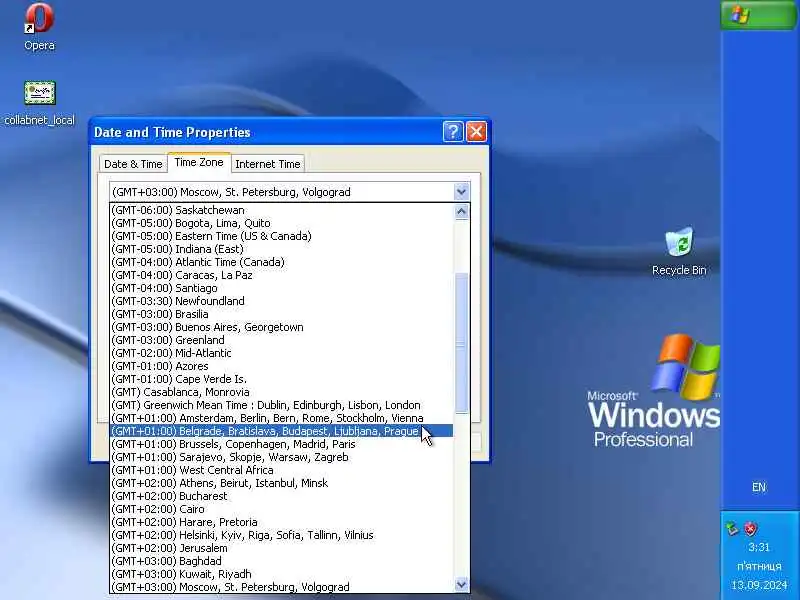The image size is (800, 600).
Task: Click the list scrollbar down arrow
Action: click(x=461, y=585)
